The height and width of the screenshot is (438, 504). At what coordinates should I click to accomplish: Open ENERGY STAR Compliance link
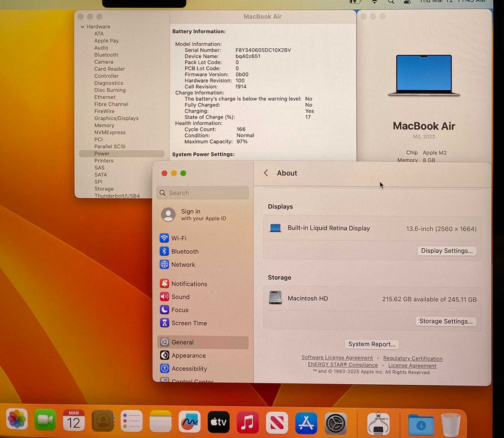pyautogui.click(x=343, y=365)
